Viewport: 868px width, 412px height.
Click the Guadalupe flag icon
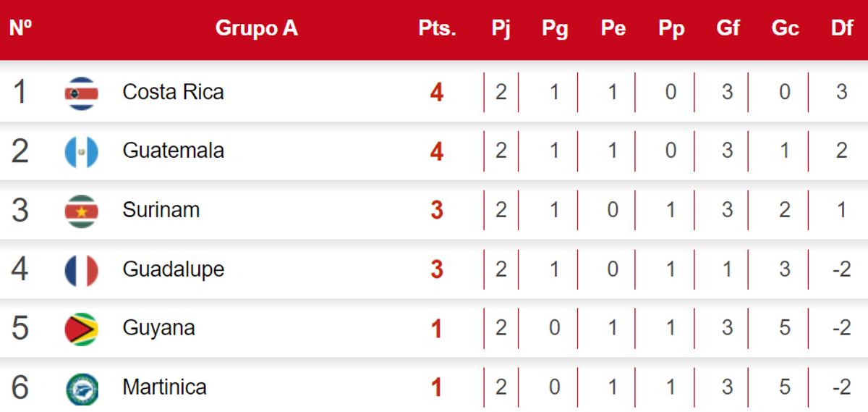point(81,269)
